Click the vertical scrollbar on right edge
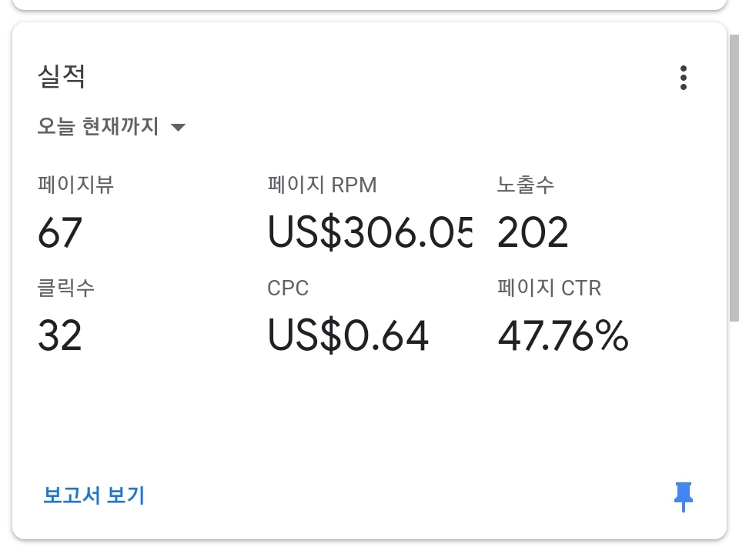This screenshot has width=739, height=560. 734,177
